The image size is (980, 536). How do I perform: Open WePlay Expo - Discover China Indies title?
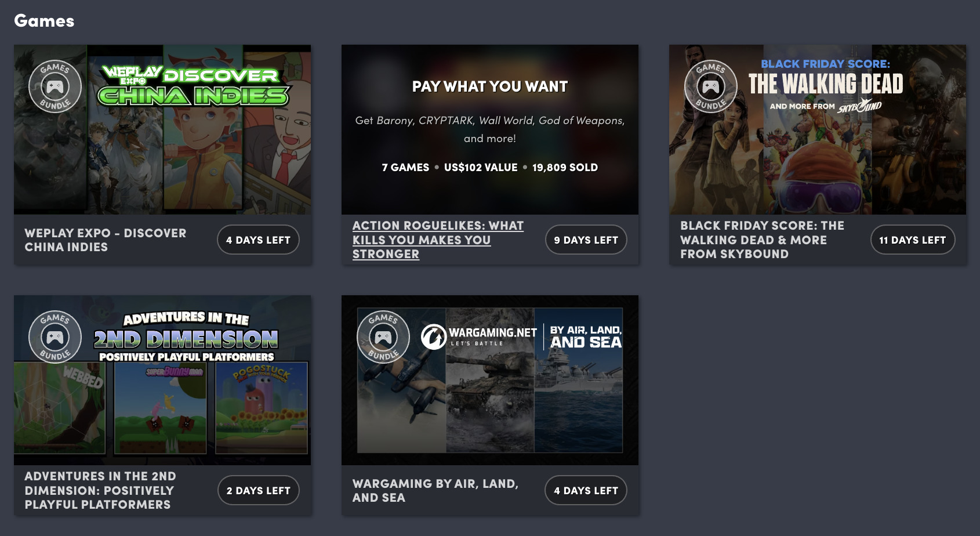[x=105, y=240]
